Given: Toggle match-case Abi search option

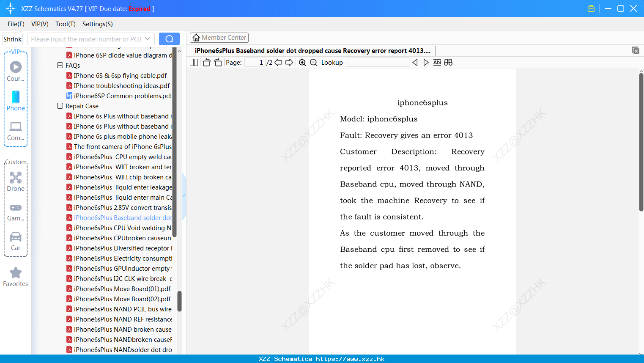Looking at the screenshot, I should tap(437, 63).
